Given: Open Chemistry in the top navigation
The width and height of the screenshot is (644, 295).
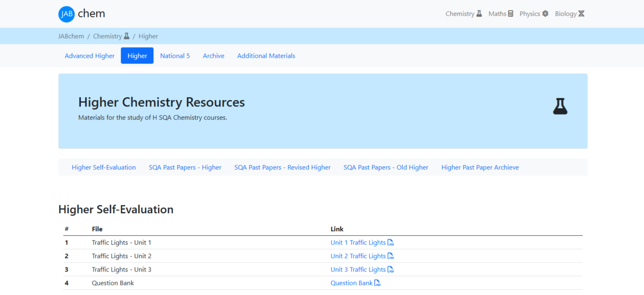Looking at the screenshot, I should (463, 14).
